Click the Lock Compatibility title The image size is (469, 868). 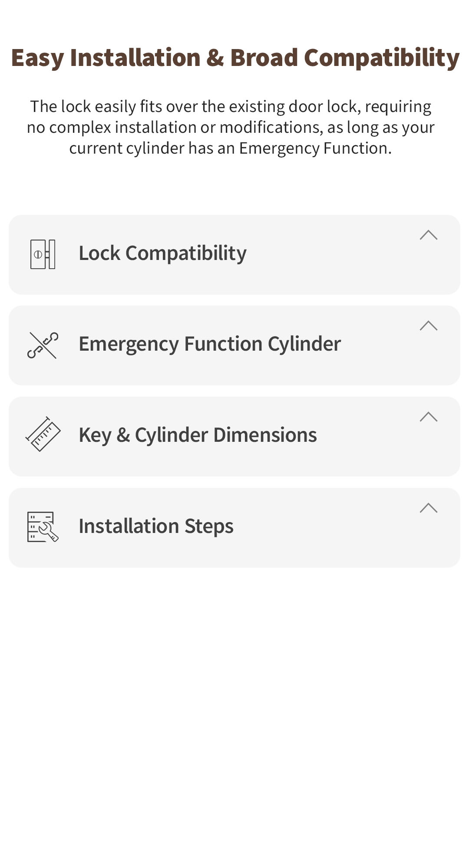click(162, 253)
